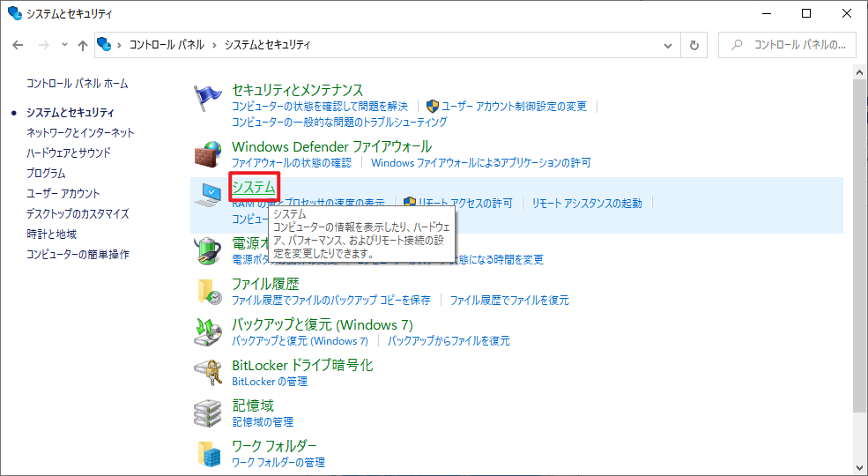Click the Storage Spaces (記憶域) drives icon
Image resolution: width=868 pixels, height=476 pixels.
[208, 413]
